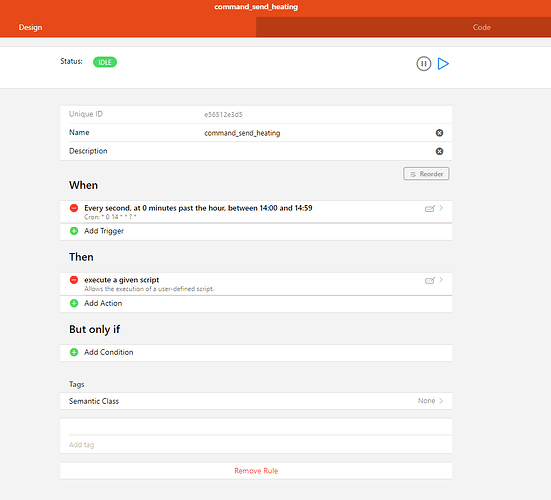
Task: Expand the cron trigger row chevron
Action: [x=441, y=208]
